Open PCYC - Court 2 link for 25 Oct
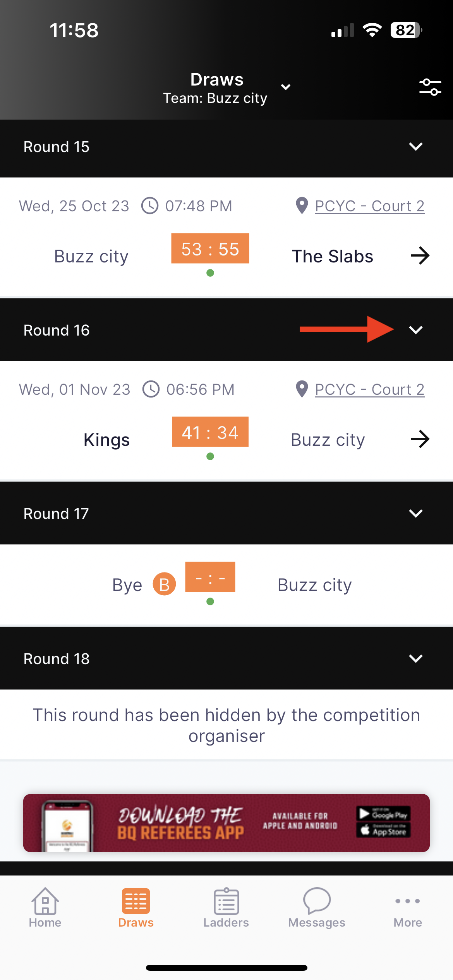The image size is (453, 980). 369,206
